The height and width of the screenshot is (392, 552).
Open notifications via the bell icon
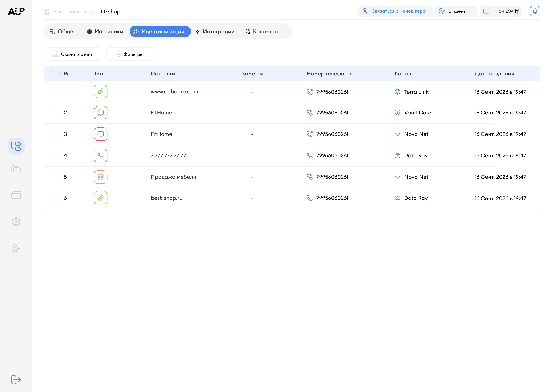point(535,11)
